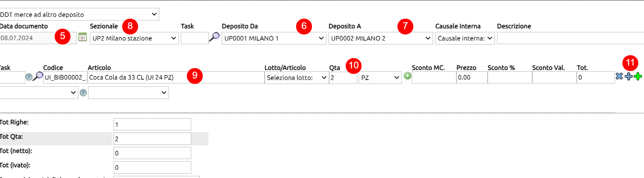This screenshot has height=178, width=644.
Task: Click the magnifier icon next to Task field
Action: click(x=214, y=37)
